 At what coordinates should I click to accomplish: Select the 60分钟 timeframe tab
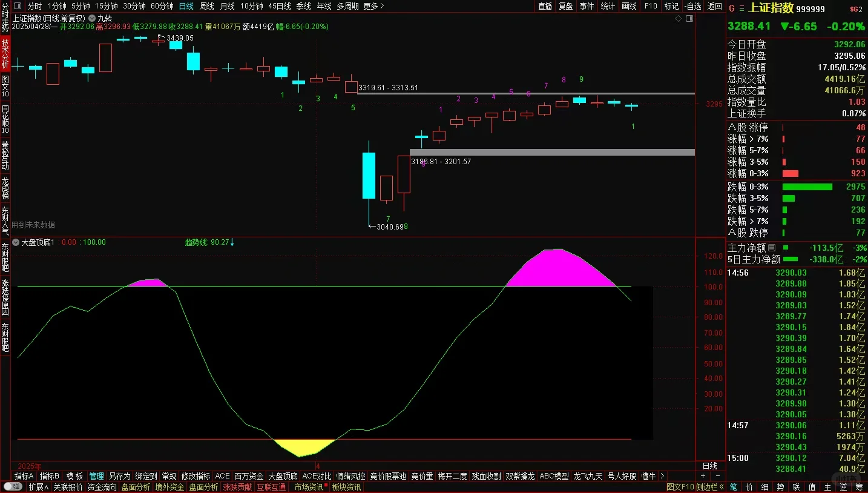(162, 6)
